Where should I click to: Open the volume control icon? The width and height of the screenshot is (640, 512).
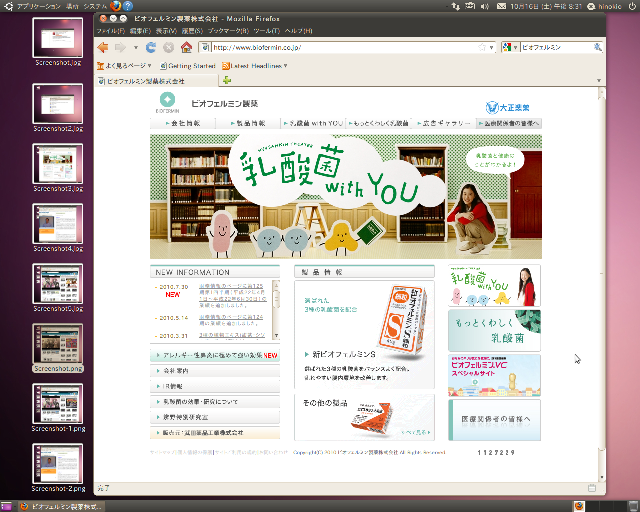(485, 6)
